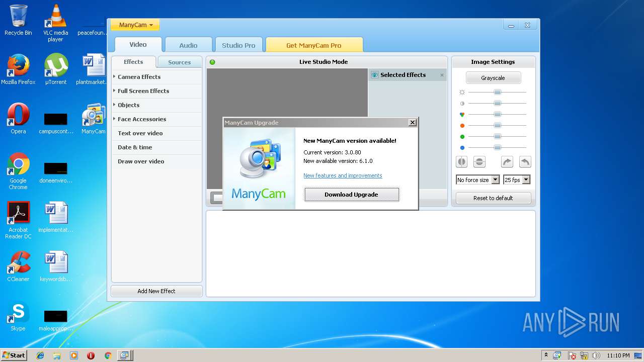The width and height of the screenshot is (644, 362).
Task: Close the Selected Effects panel
Action: [442, 75]
